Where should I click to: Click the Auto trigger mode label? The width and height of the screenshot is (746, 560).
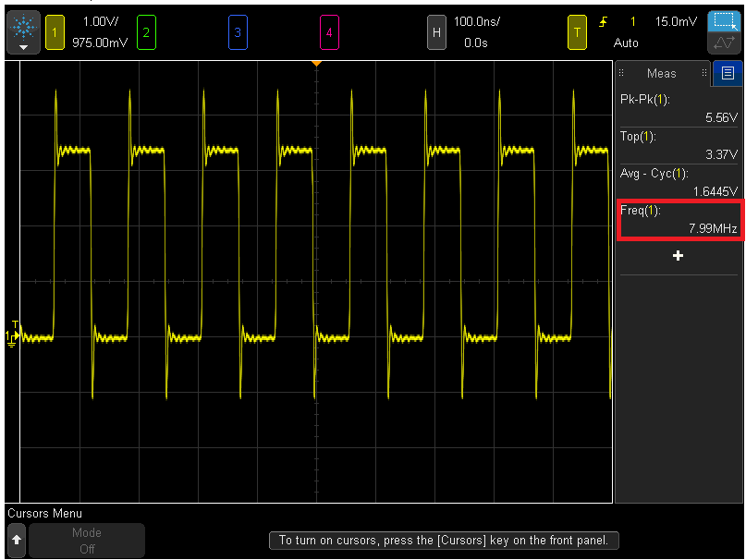[626, 43]
